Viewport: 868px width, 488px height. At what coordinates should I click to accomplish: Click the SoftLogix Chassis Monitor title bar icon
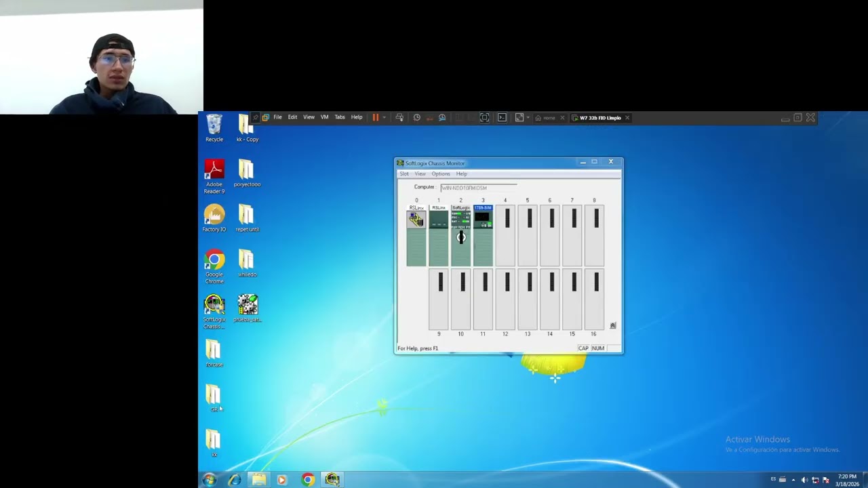click(x=400, y=163)
